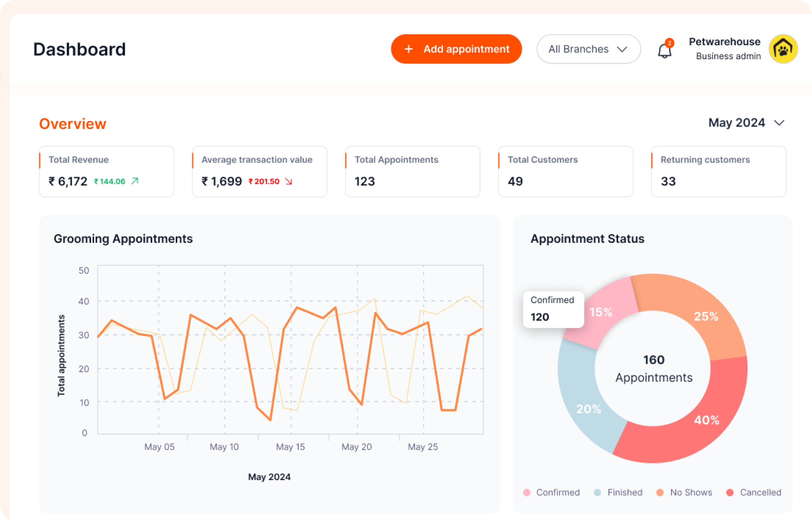
Task: Click the May 15 x-axis label
Action: (290, 446)
